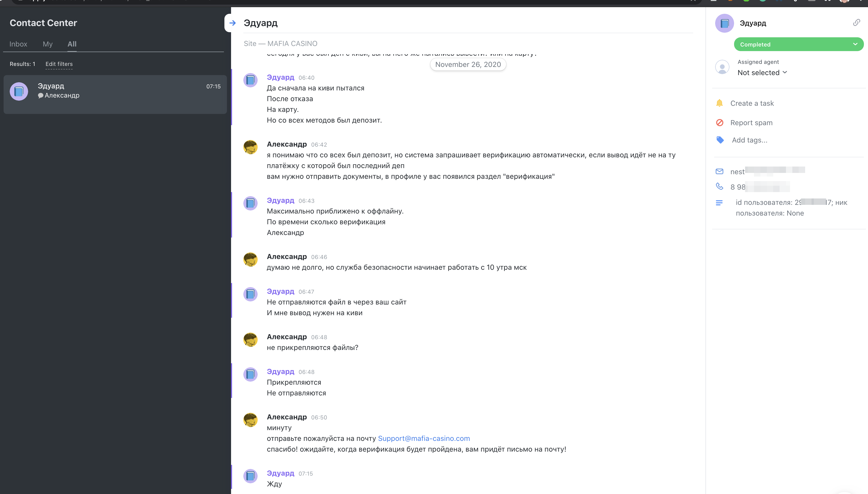Click the blue collapse arrow beside chat title
This screenshot has width=868, height=494.
233,23
